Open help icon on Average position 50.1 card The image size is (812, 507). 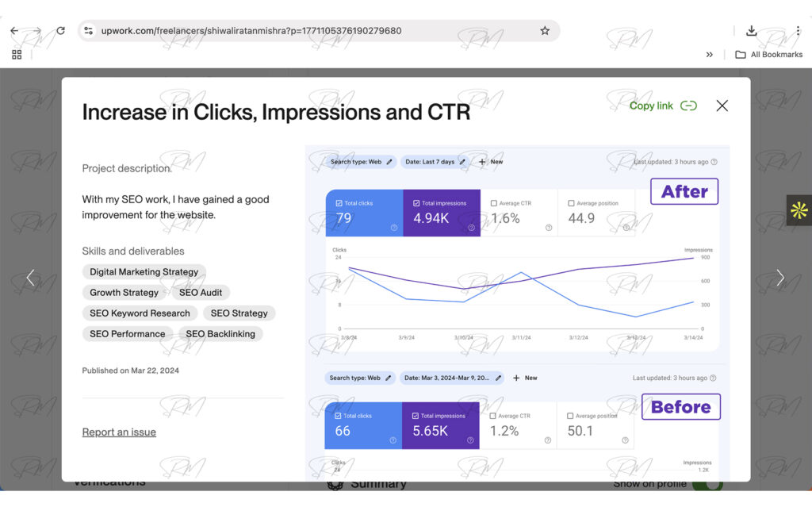[x=625, y=440]
